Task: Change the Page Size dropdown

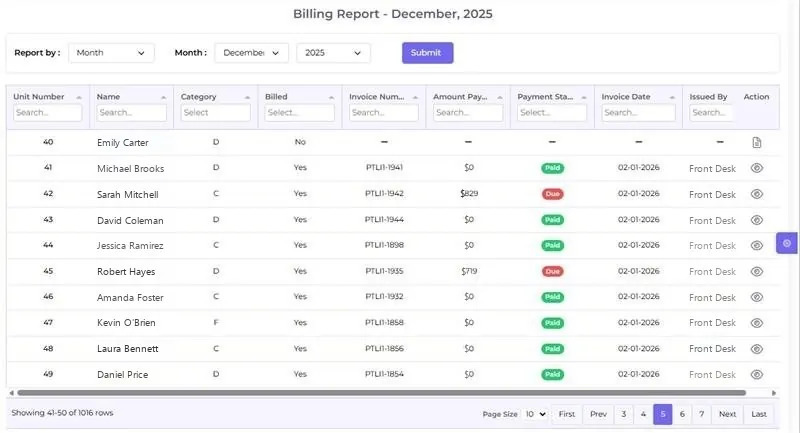Action: point(535,414)
